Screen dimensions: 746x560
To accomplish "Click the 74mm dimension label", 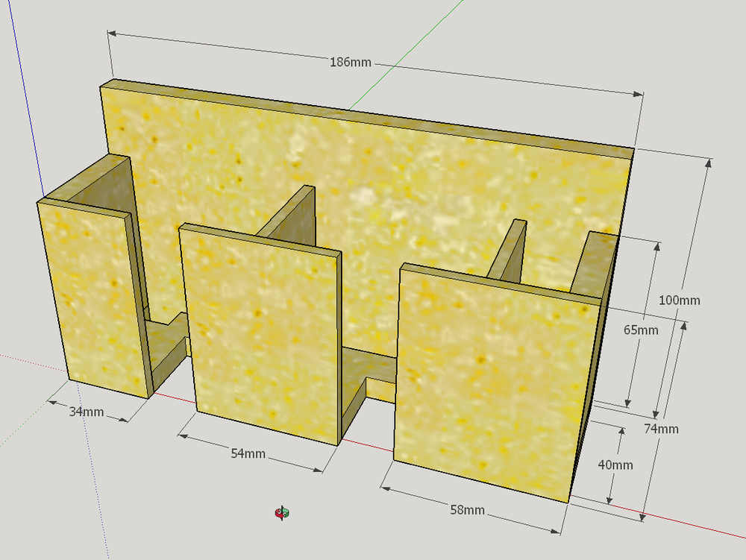I will 660,428.
